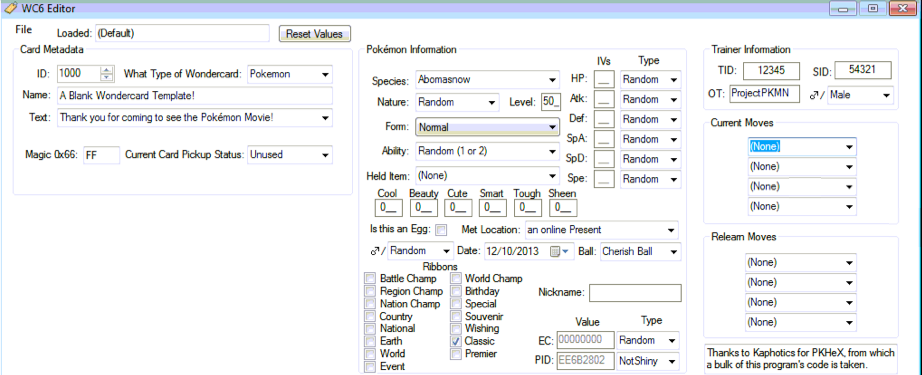The width and height of the screenshot is (922, 375).
Task: Open the fourth Current Moves dropdown
Action: [802, 207]
